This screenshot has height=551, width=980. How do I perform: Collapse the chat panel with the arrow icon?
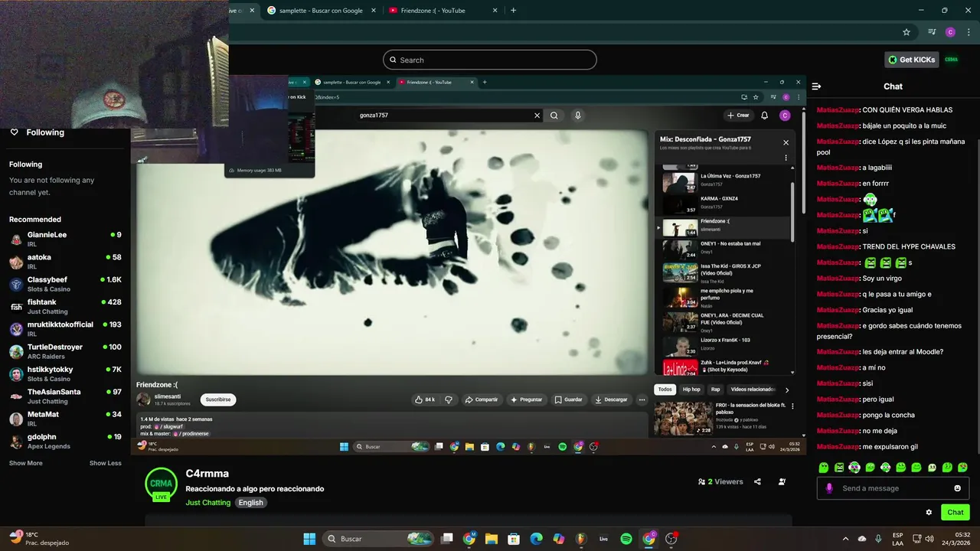[816, 86]
